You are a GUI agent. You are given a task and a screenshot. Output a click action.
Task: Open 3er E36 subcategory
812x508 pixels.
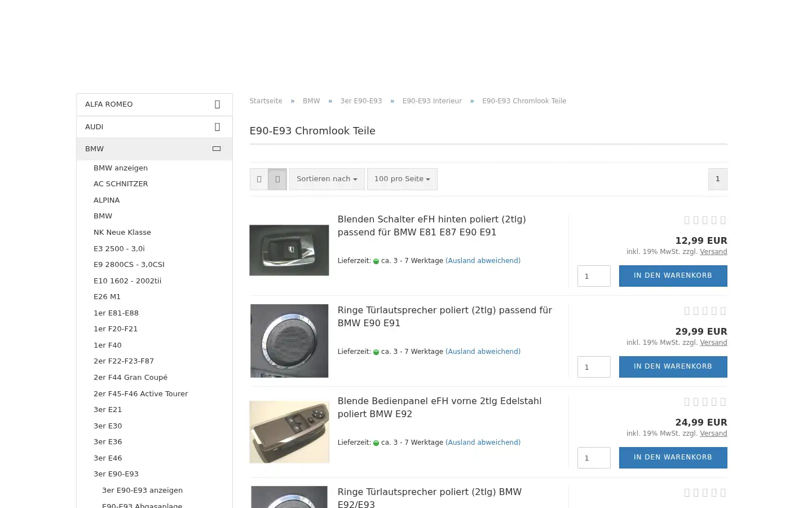click(x=108, y=442)
